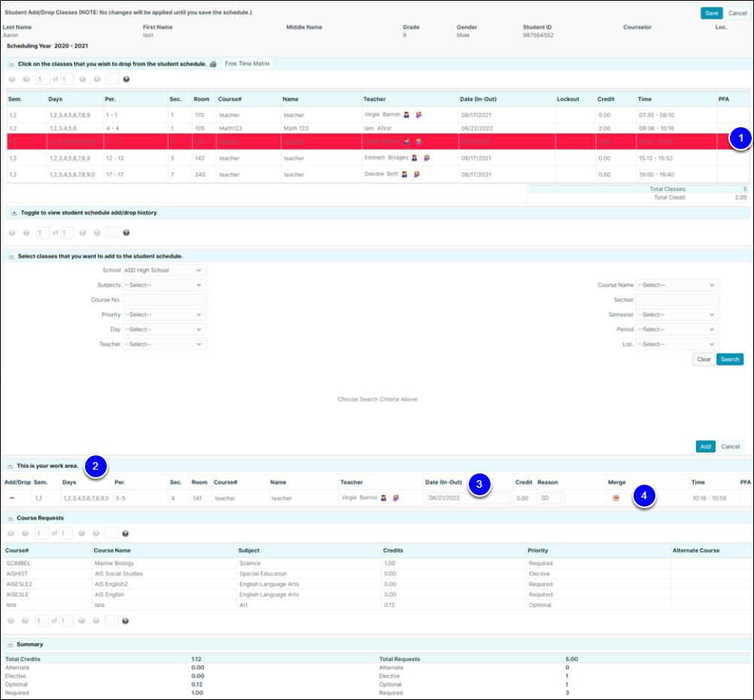
Task: Click the Merge icon in work area row
Action: point(616,498)
